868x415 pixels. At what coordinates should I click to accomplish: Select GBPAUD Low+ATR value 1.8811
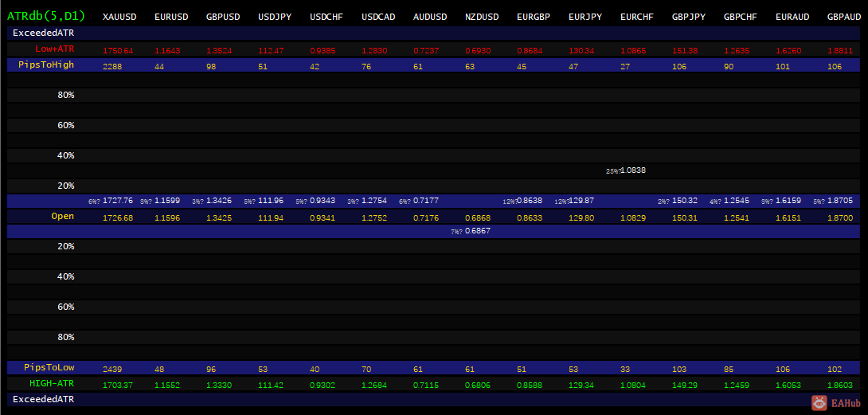[840, 51]
